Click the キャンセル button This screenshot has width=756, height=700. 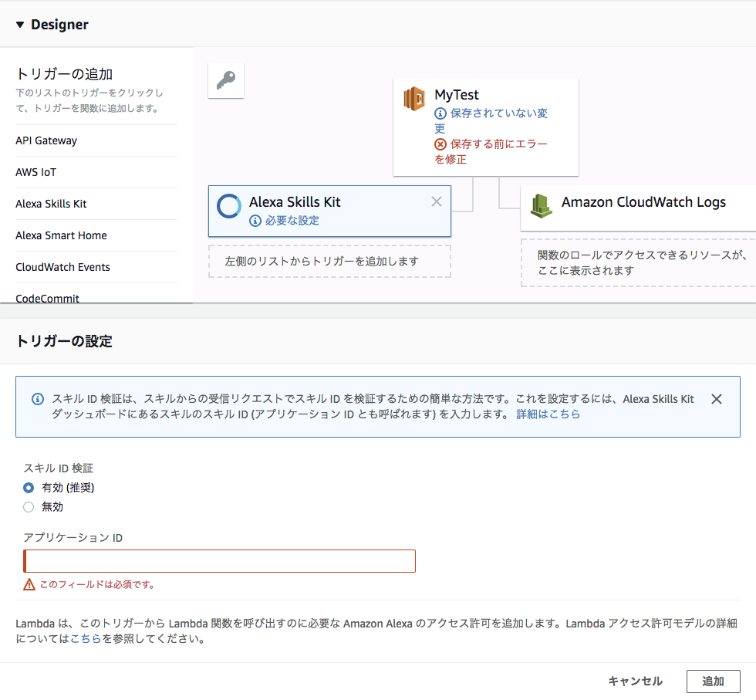pyautogui.click(x=635, y=681)
